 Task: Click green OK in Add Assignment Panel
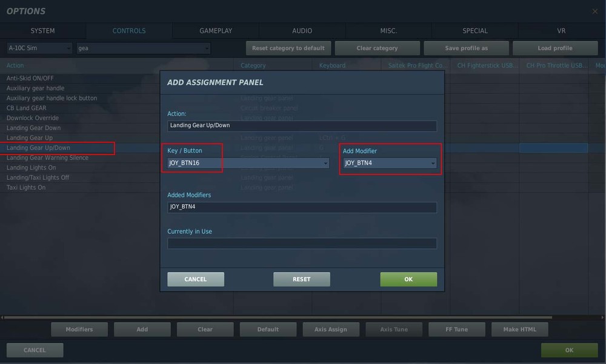[x=408, y=279]
